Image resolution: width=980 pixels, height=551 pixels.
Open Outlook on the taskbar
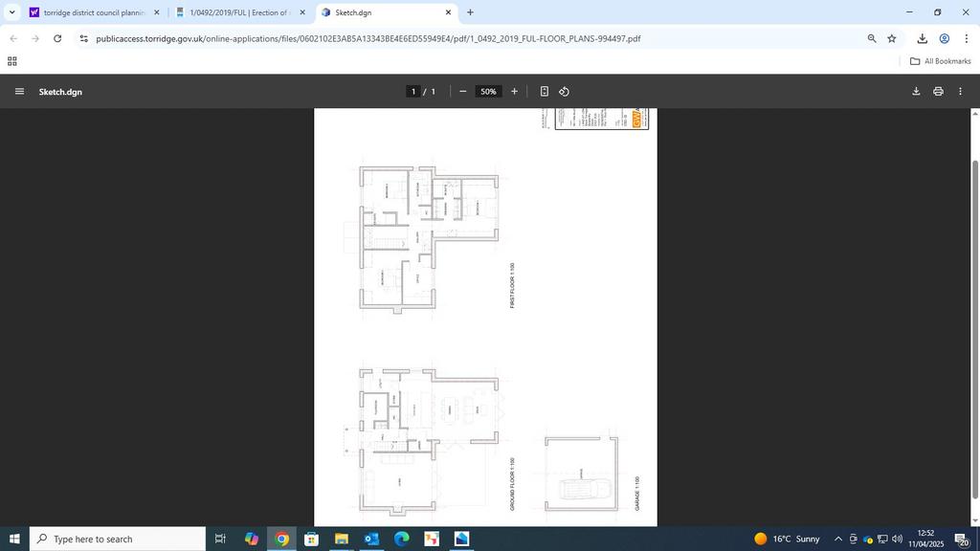(x=371, y=539)
